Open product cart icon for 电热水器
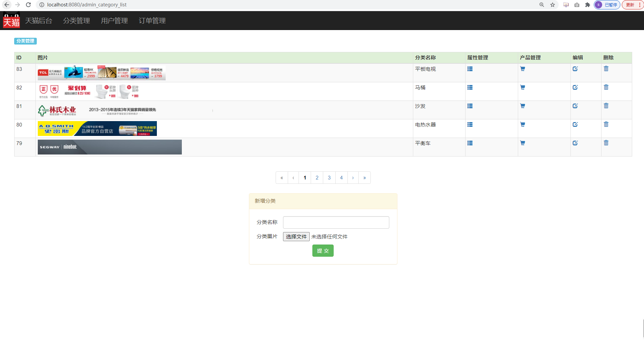644x340 pixels. click(x=523, y=124)
